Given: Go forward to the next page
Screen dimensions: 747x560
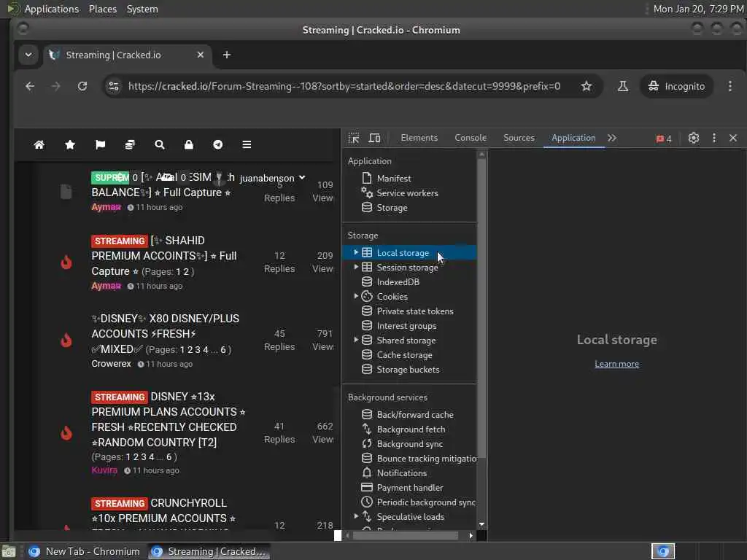Looking at the screenshot, I should pos(55,86).
